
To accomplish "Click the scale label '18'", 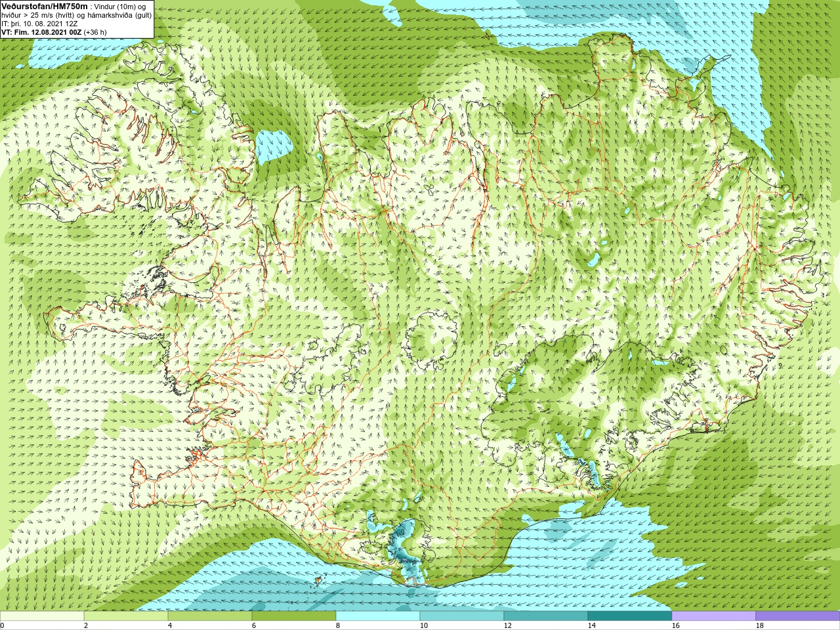I will click(x=759, y=625).
